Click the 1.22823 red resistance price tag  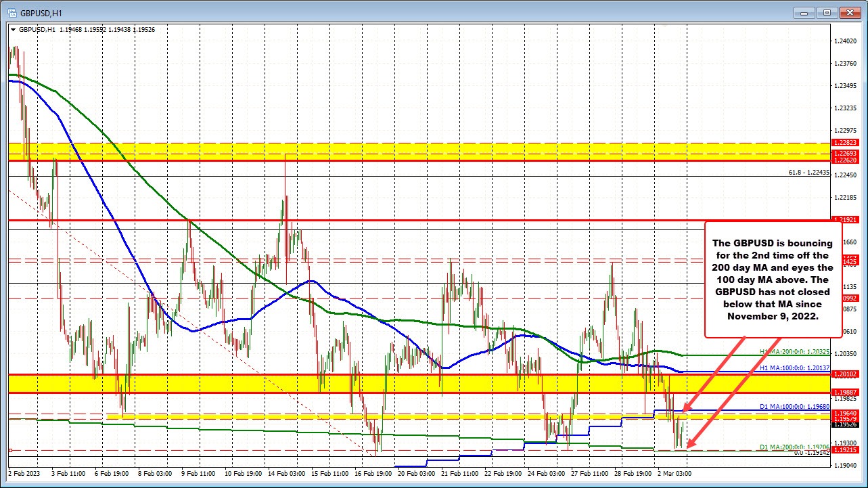coord(844,143)
